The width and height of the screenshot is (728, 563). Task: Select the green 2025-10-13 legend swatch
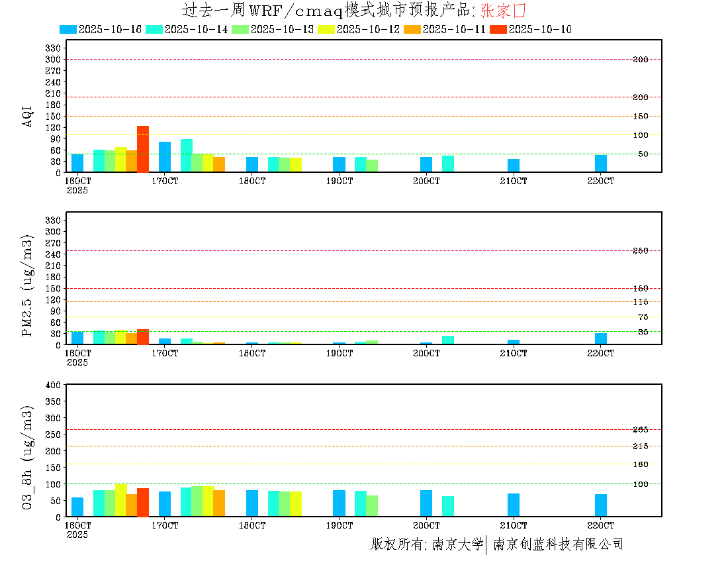tap(240, 29)
